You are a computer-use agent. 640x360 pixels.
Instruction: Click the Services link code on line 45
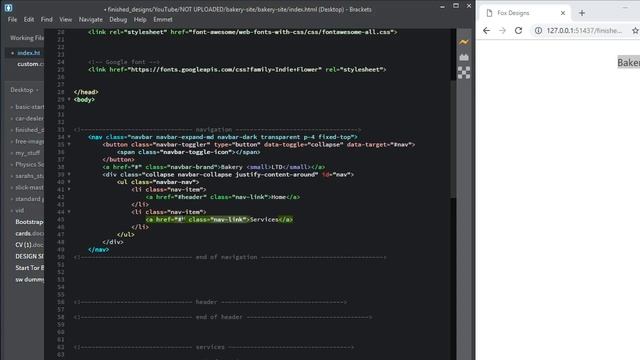pos(219,220)
